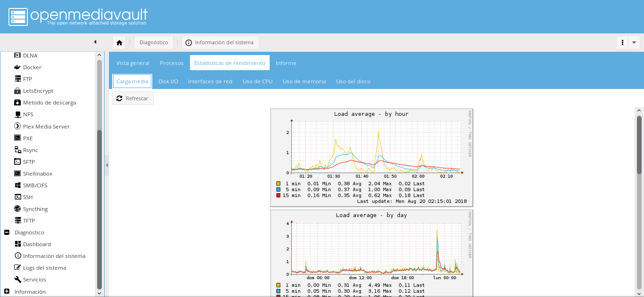Click the SFTP icon in sidebar

pyautogui.click(x=17, y=161)
